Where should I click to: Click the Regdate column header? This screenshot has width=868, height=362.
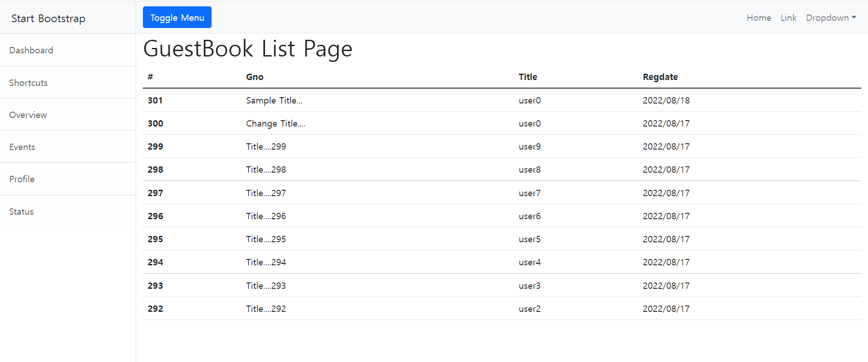(x=660, y=77)
